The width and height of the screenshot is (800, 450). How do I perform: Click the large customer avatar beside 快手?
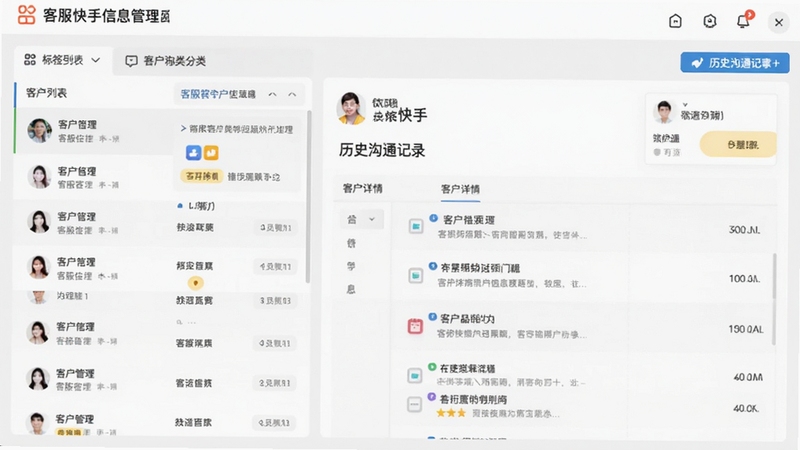point(351,109)
